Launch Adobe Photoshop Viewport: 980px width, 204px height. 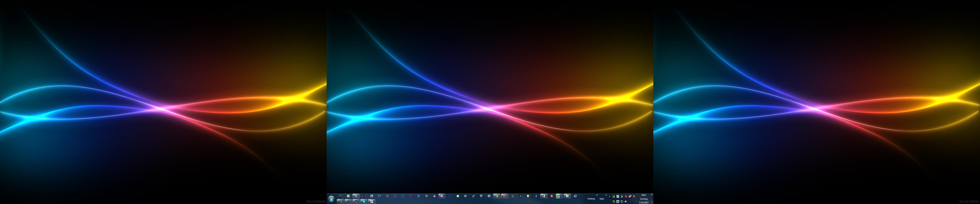[403, 196]
